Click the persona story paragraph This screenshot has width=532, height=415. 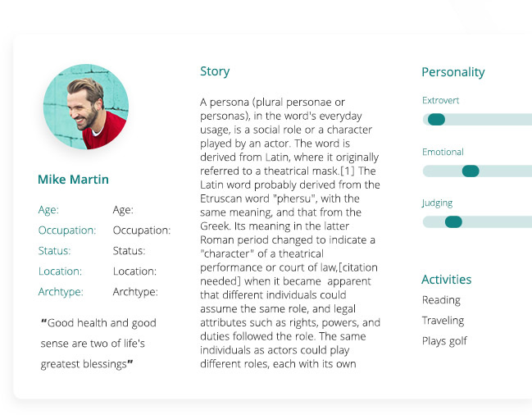click(x=289, y=232)
